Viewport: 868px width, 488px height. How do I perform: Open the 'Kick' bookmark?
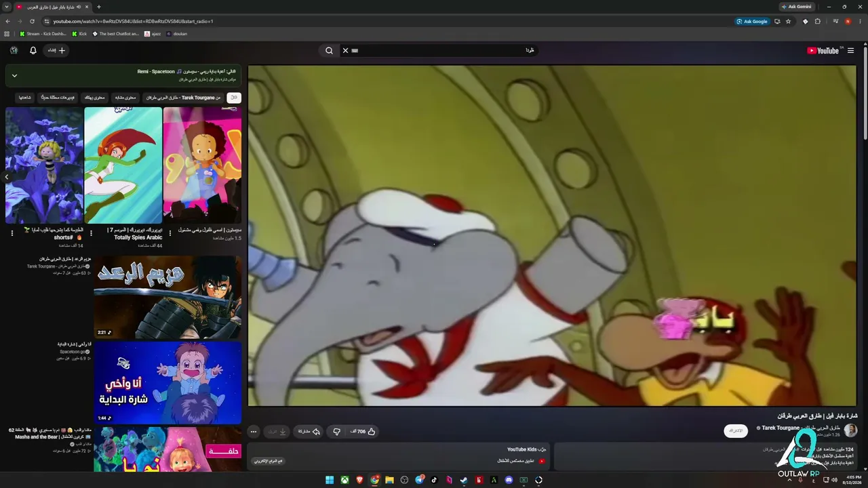pyautogui.click(x=79, y=33)
